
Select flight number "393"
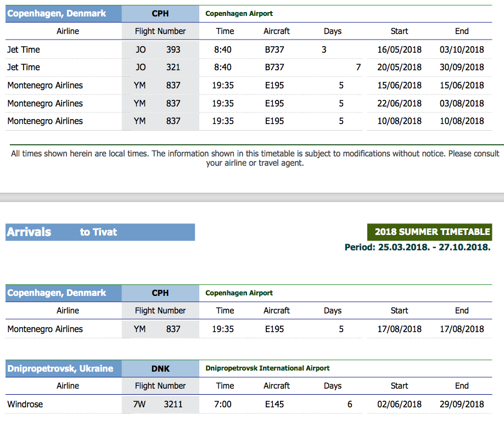173,49
